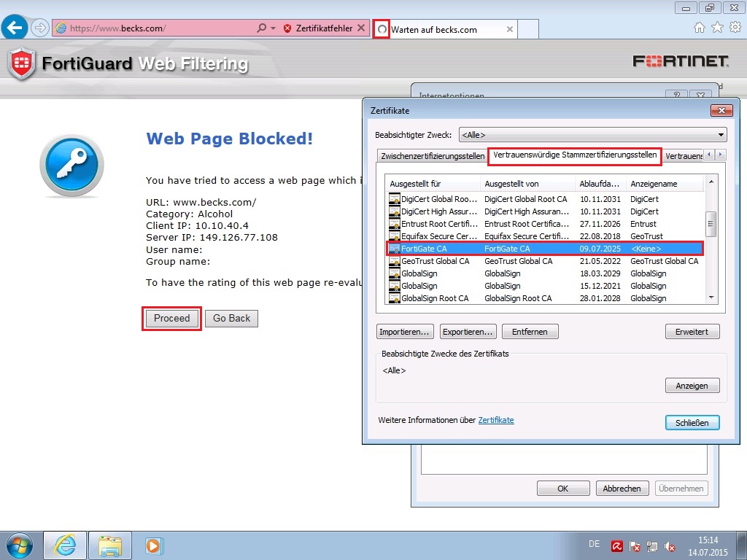Click the red antivirus tray icon
747x560 pixels.
[617, 545]
